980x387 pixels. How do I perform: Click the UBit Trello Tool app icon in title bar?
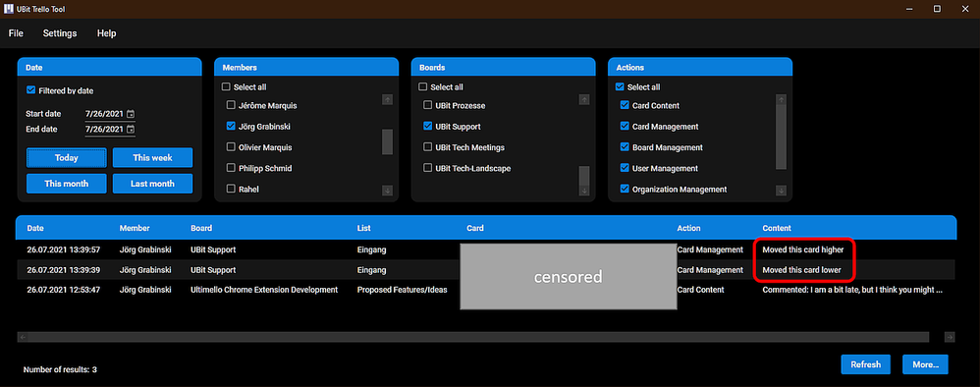point(9,9)
